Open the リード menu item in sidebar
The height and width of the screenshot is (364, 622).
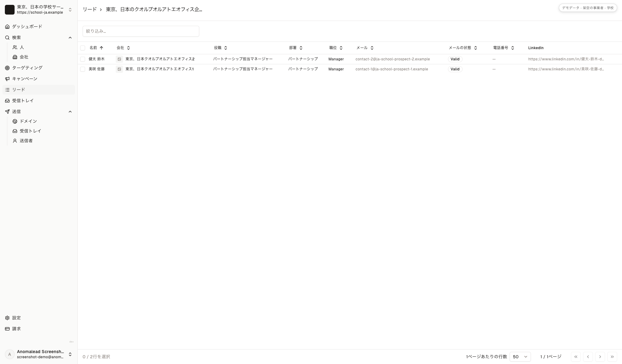pos(39,90)
